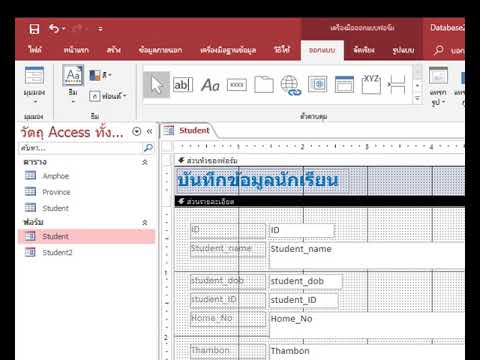
Task: Choose the Tab Control tool
Action: coord(264,85)
